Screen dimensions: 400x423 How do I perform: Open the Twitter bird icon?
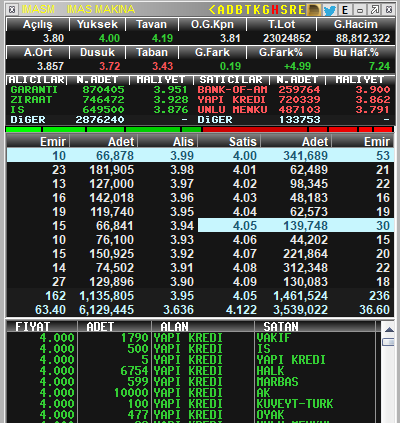tap(330, 10)
